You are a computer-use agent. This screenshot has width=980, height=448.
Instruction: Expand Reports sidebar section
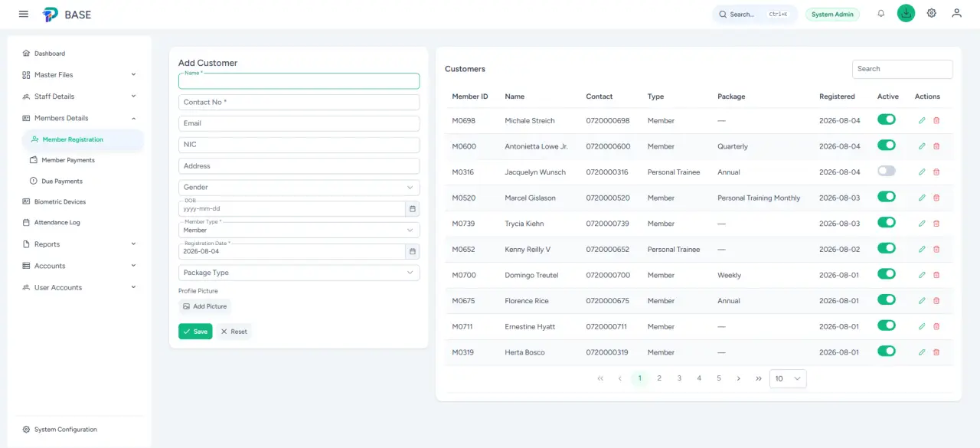80,244
